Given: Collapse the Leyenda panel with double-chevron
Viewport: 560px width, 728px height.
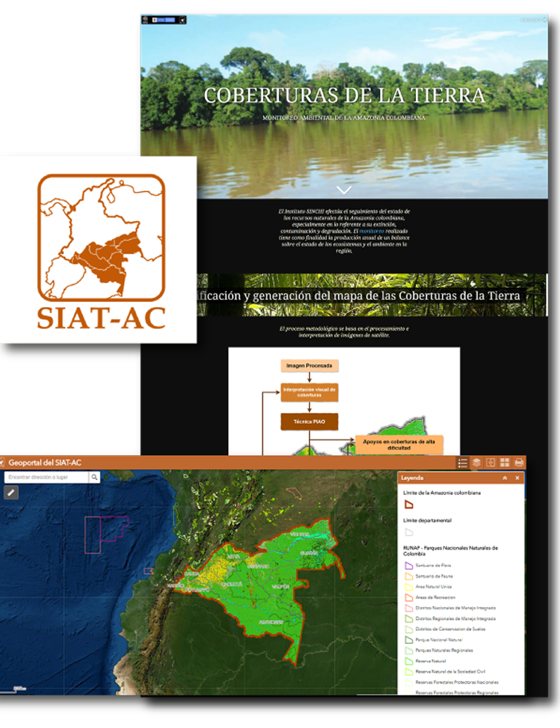Looking at the screenshot, I should pos(504,478).
